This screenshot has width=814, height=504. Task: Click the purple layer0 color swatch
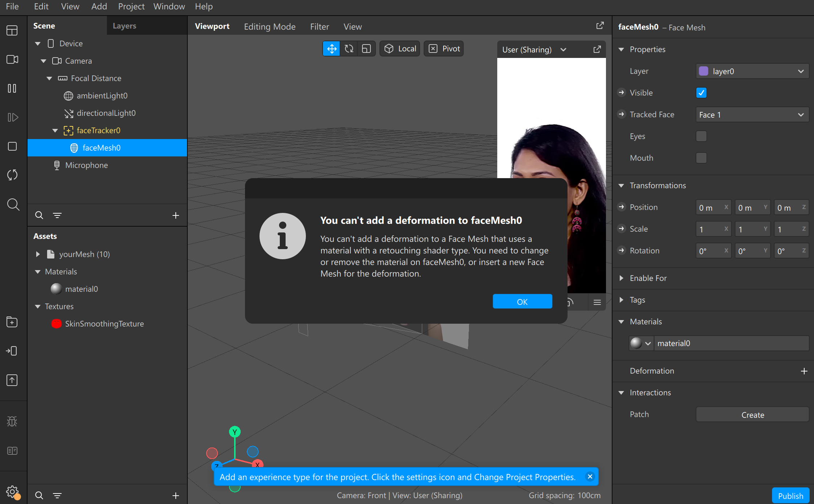coord(703,71)
